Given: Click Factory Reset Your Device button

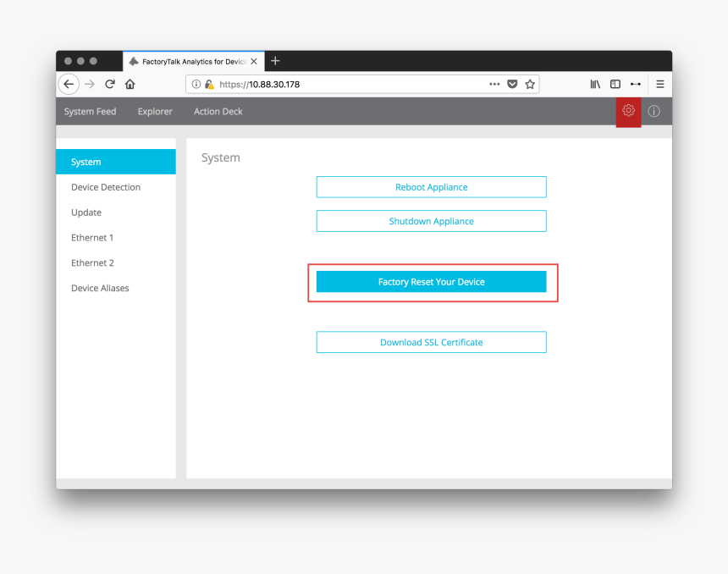Looking at the screenshot, I should pyautogui.click(x=432, y=281).
